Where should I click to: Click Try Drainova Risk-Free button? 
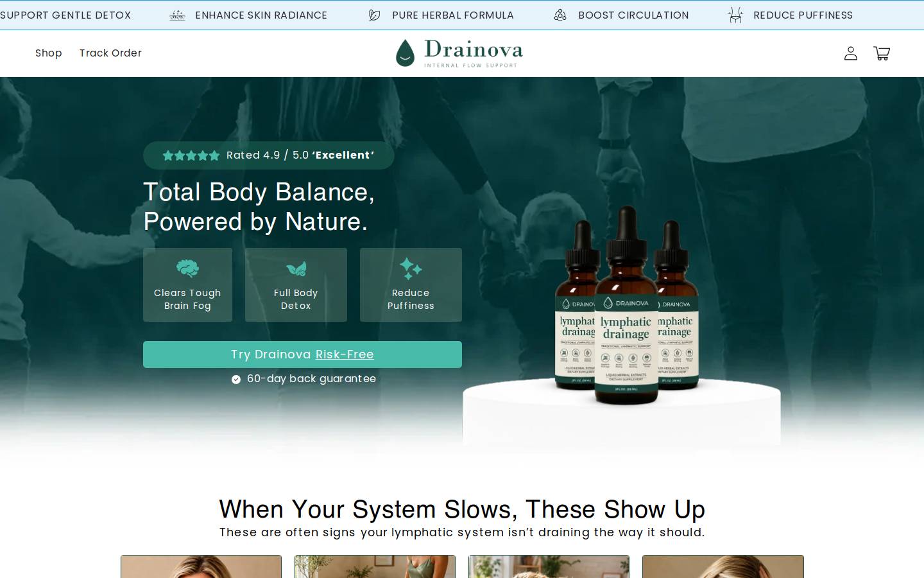coord(302,355)
